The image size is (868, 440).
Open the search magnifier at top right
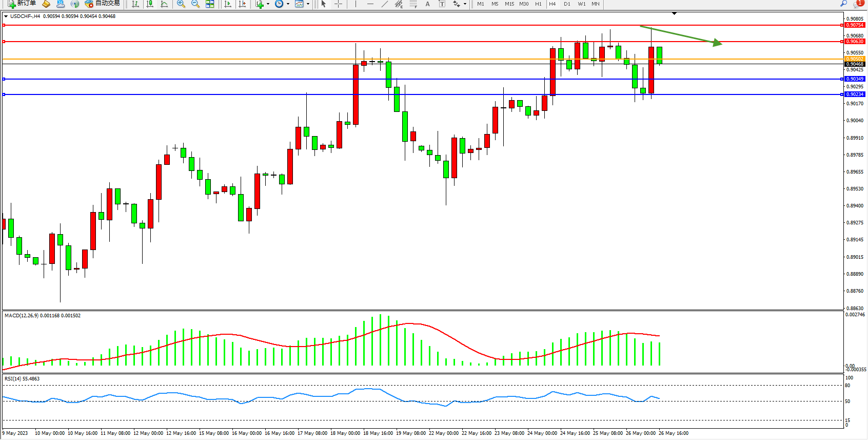843,4
